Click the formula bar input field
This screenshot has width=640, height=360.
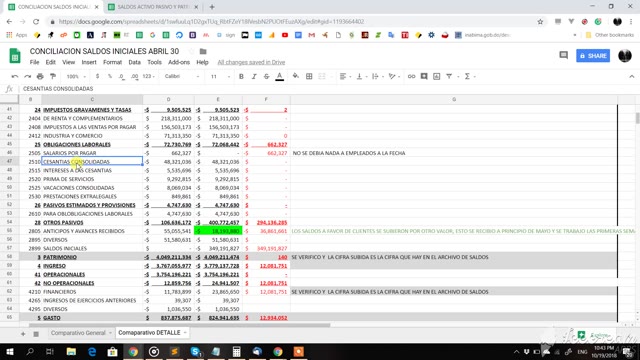[318, 89]
